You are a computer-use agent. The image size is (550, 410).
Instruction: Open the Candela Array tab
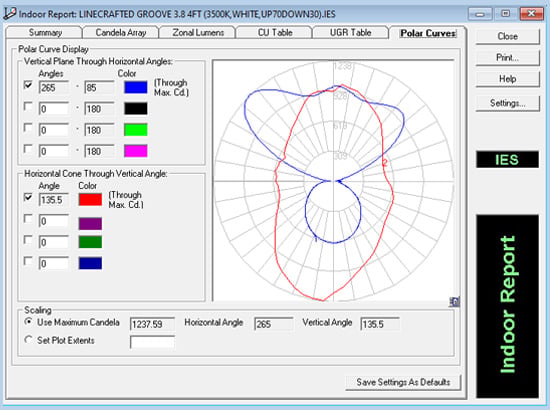point(121,33)
